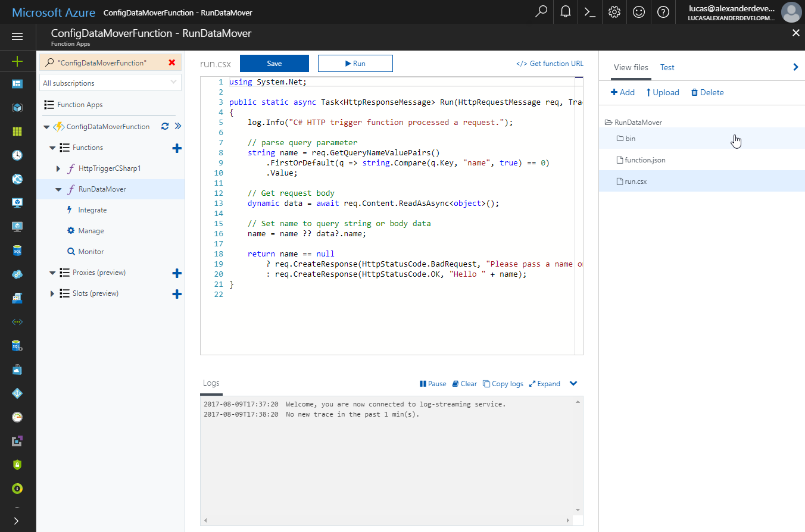Viewport: 805px width, 532px height.
Task: Open Azure Active Directory diamond icon
Action: 17,393
